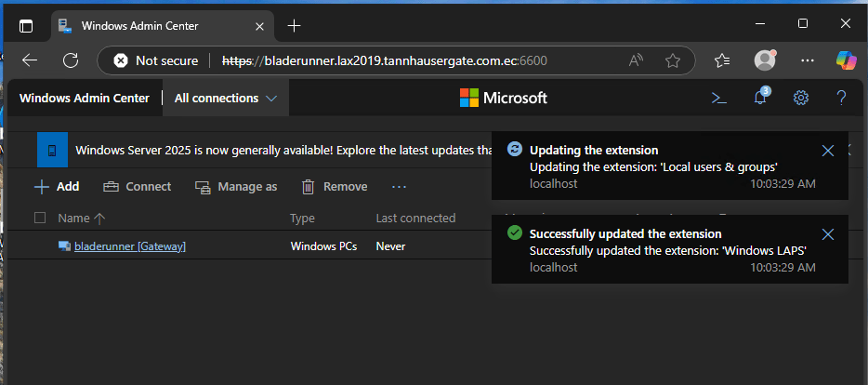
Task: Open the bladerunner [Gateway] link
Action: [130, 246]
